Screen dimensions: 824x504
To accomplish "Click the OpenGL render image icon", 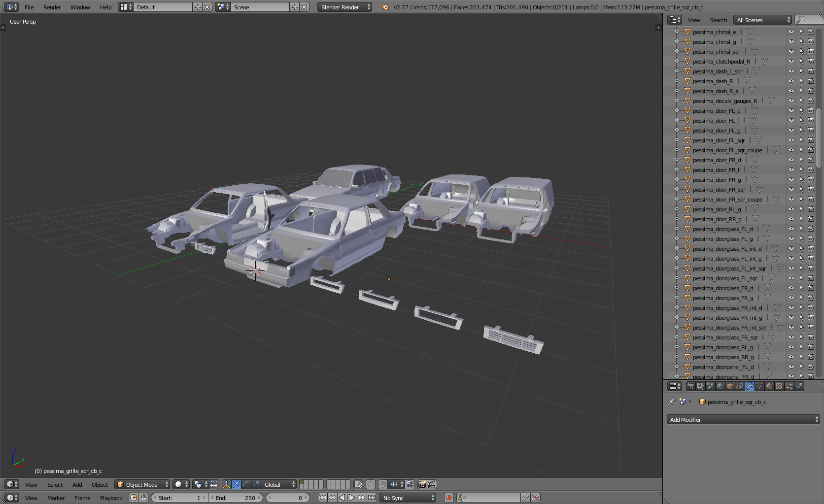I will pyautogui.click(x=422, y=485).
